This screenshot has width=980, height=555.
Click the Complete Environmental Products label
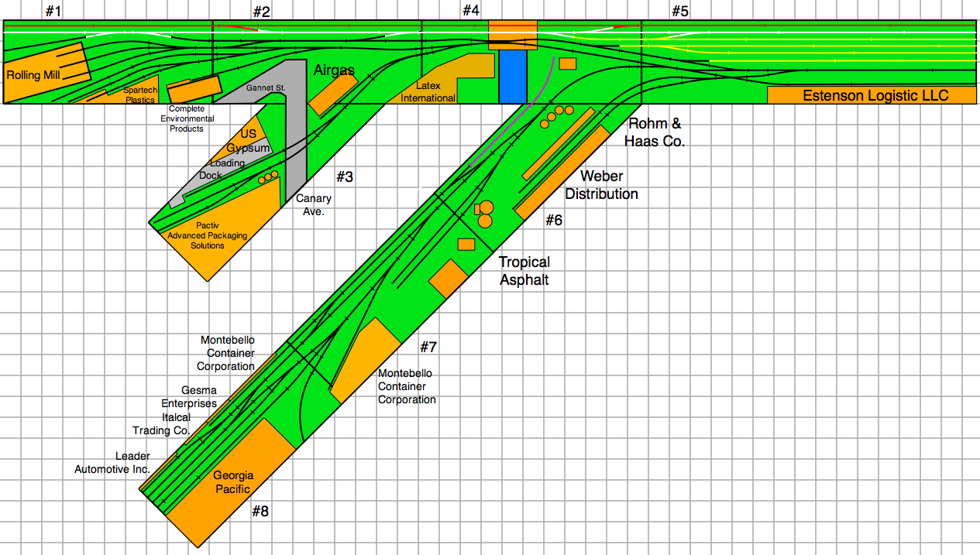[187, 119]
